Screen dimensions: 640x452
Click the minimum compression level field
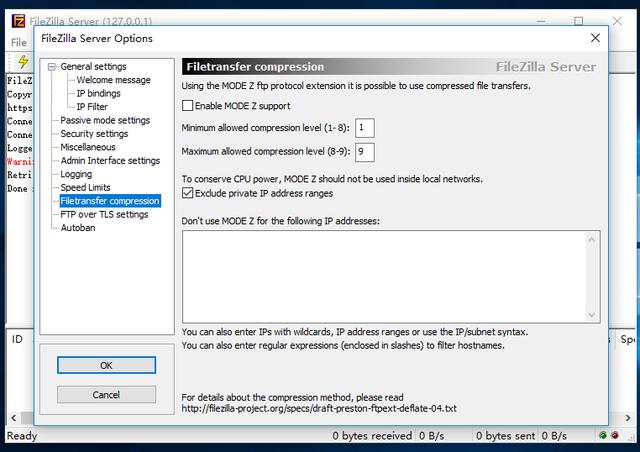point(365,128)
